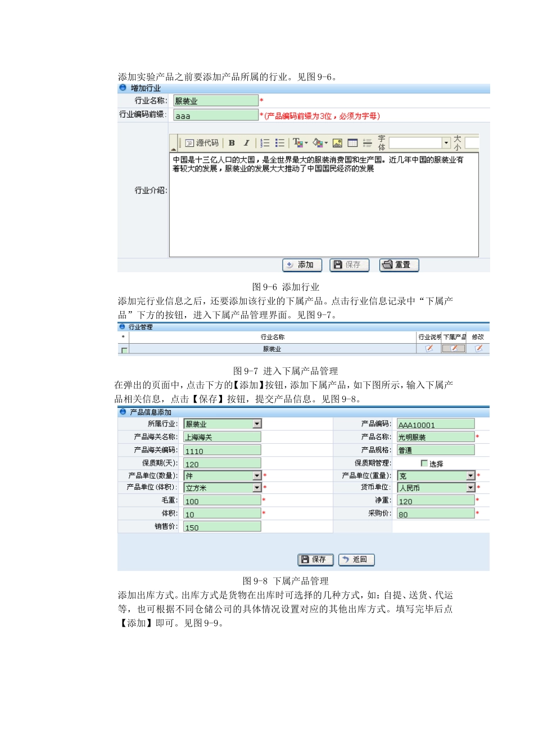Screen dimensions: 534x756
Task: Click the numbered list icon
Action: [265, 142]
